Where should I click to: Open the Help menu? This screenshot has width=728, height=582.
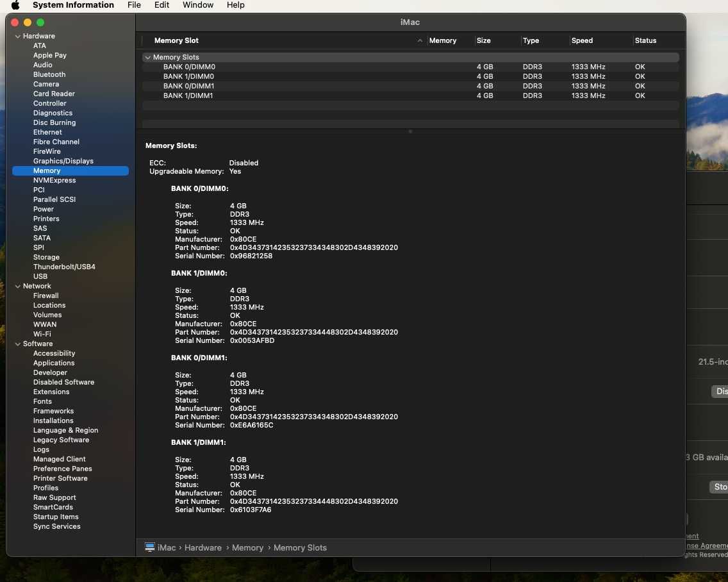coord(235,5)
